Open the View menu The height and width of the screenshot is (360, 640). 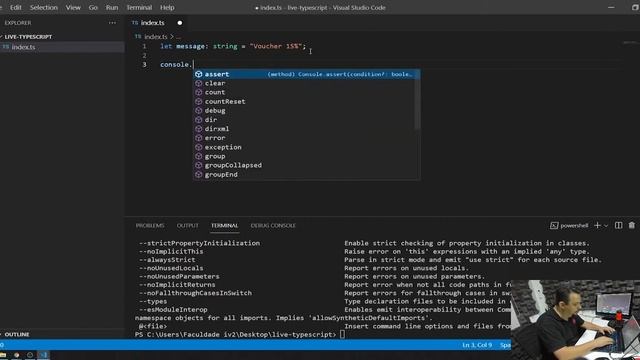pyautogui.click(x=73, y=7)
